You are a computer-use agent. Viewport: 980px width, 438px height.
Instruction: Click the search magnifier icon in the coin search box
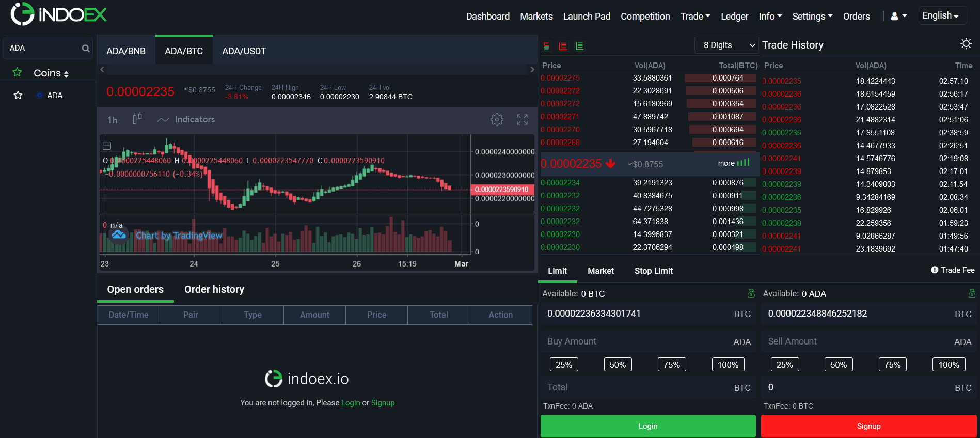click(x=86, y=48)
